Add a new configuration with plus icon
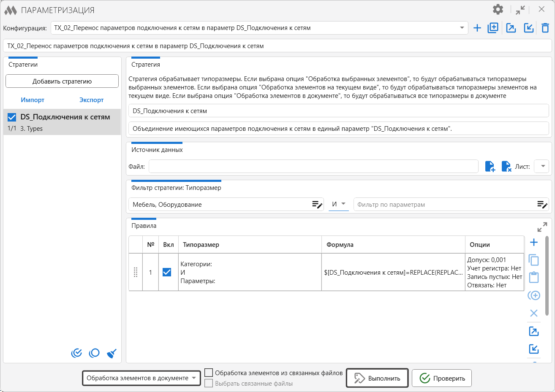The width and height of the screenshot is (555, 392). point(477,28)
